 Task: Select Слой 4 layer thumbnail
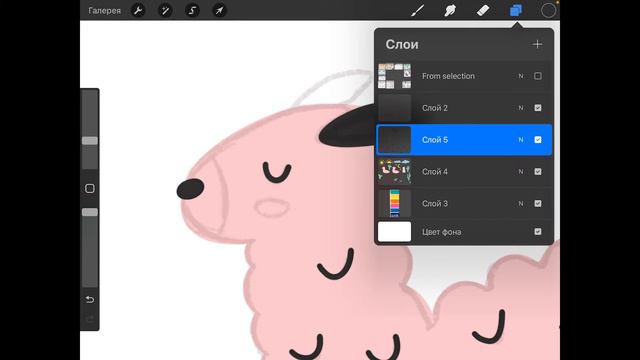(x=394, y=171)
